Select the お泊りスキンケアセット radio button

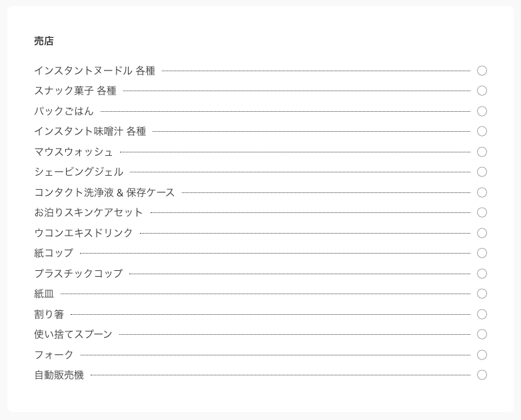[482, 212]
